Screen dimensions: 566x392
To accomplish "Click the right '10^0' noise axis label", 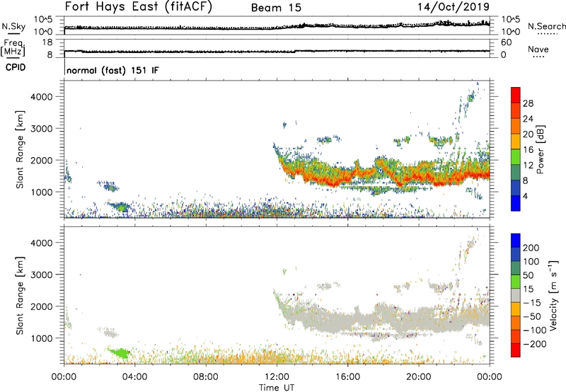I will tap(510, 32).
